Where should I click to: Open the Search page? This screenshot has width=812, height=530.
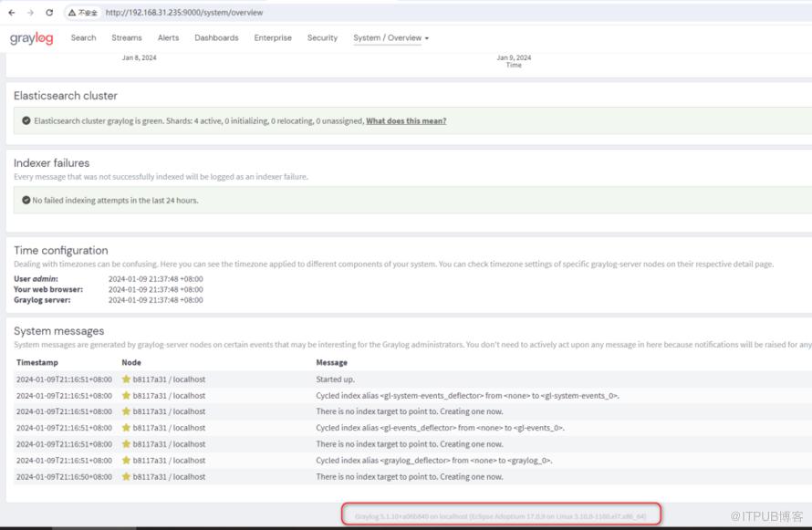click(x=83, y=38)
